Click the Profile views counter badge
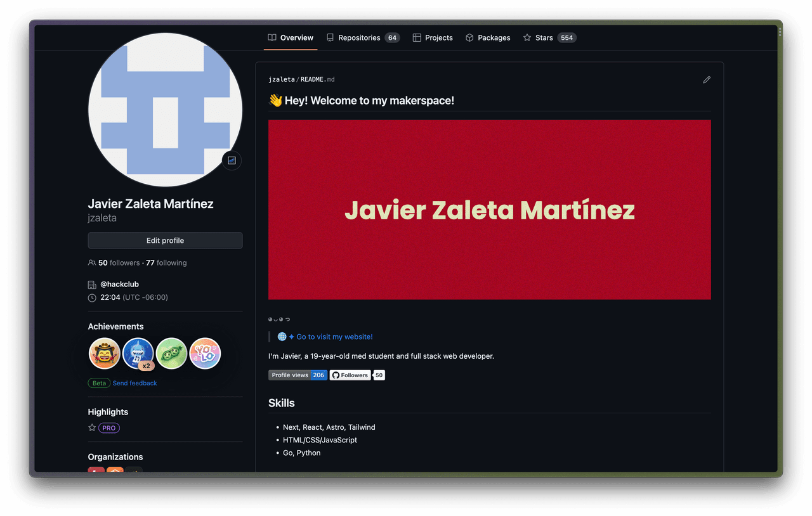812x516 pixels. pyautogui.click(x=298, y=375)
